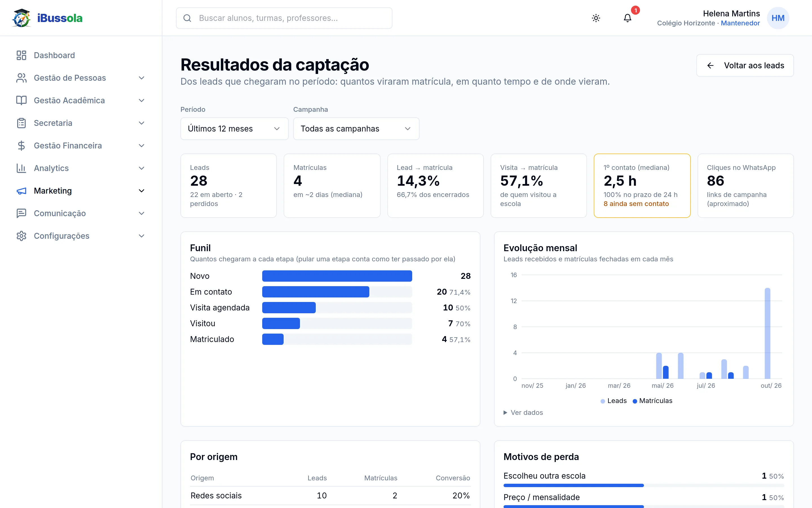Click the Leads 28 stat card

click(x=228, y=186)
